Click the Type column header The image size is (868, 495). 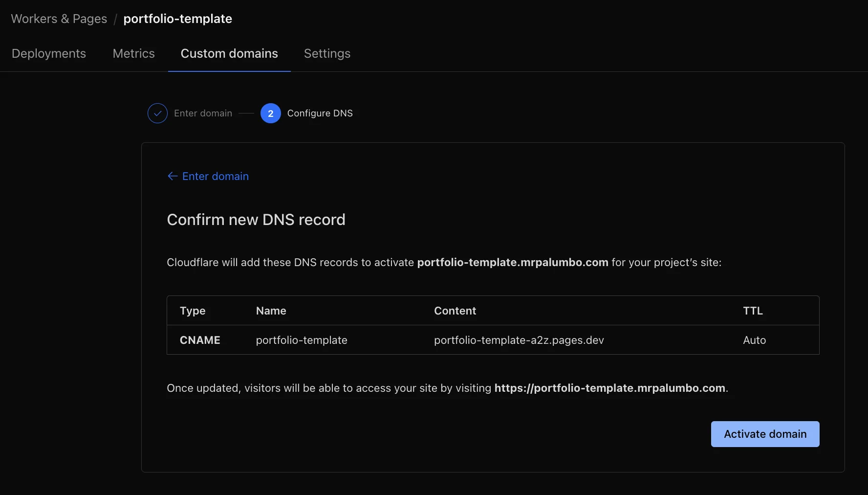tap(193, 311)
